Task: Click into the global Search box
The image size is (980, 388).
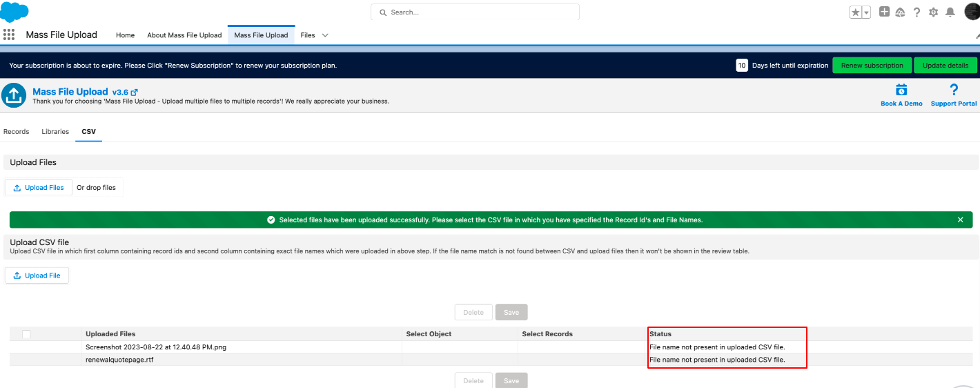Action: [x=475, y=12]
